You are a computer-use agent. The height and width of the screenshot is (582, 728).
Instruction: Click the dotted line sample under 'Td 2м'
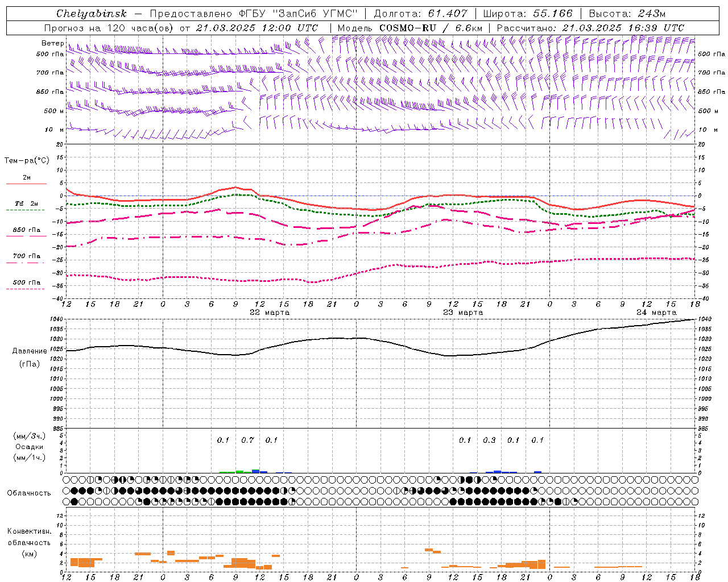point(26,210)
